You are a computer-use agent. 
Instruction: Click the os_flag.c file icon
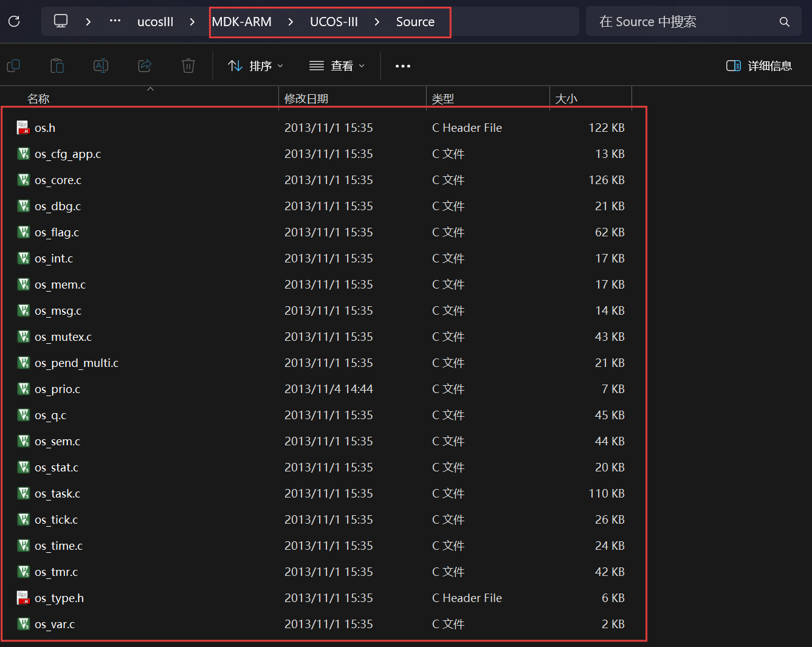pos(23,232)
